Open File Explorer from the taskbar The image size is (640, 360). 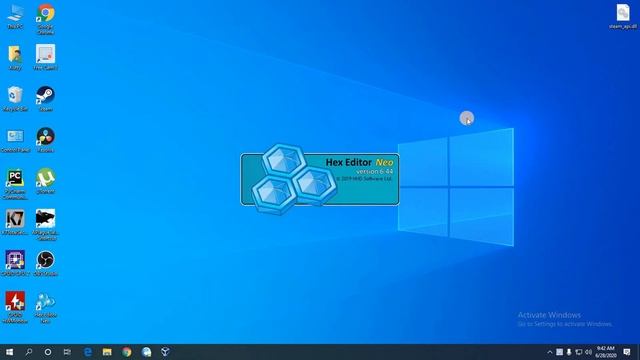107,352
